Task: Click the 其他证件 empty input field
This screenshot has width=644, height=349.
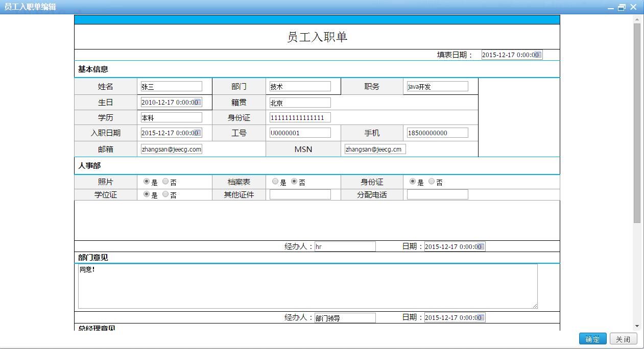Action: click(x=300, y=194)
